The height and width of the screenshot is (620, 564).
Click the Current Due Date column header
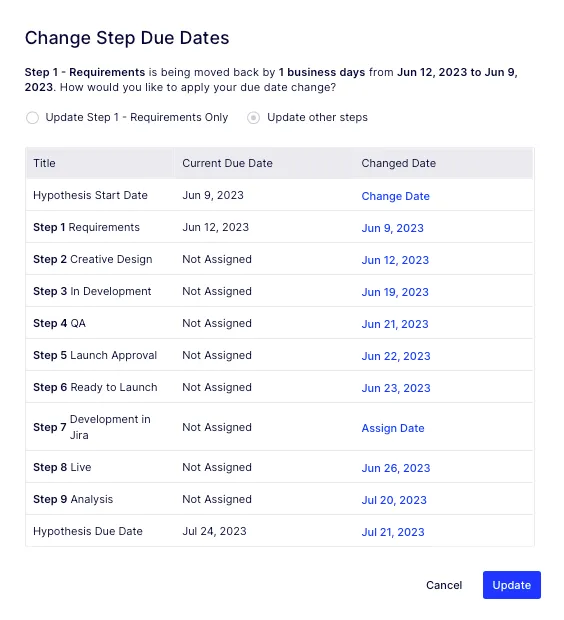[x=227, y=163]
